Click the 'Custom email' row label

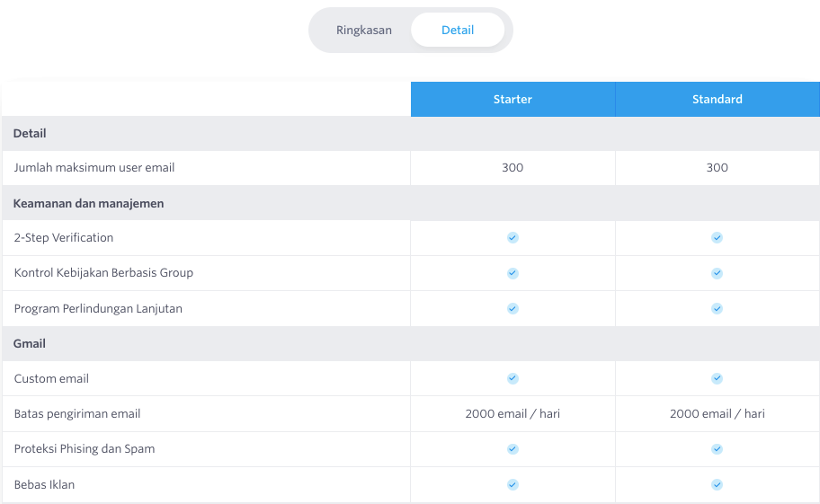click(51, 378)
